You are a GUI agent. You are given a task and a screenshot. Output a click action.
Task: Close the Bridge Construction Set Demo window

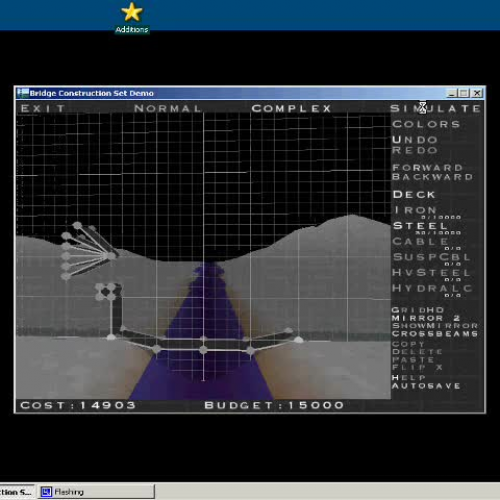477,93
